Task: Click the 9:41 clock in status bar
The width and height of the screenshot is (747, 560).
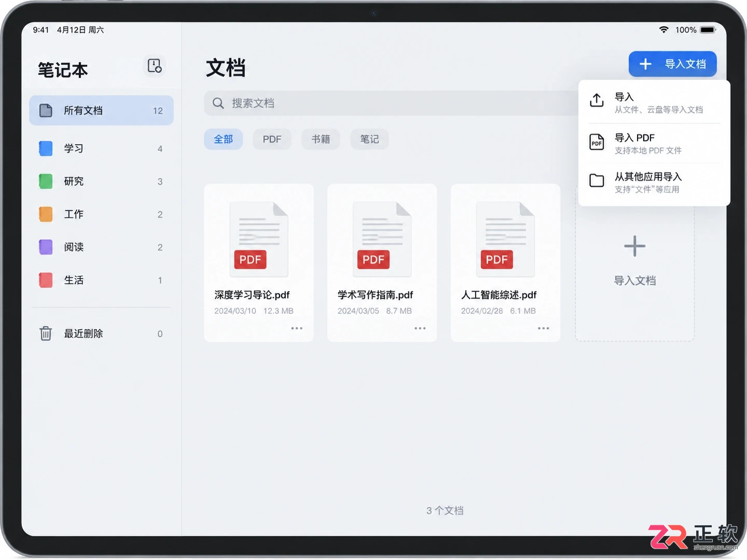Action: (x=41, y=30)
